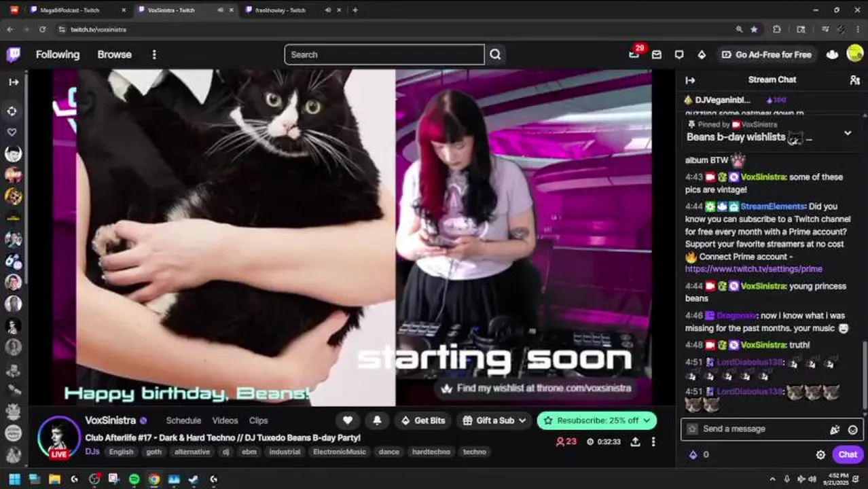Bookmark this page with the star
The width and height of the screenshot is (868, 489).
tap(754, 29)
